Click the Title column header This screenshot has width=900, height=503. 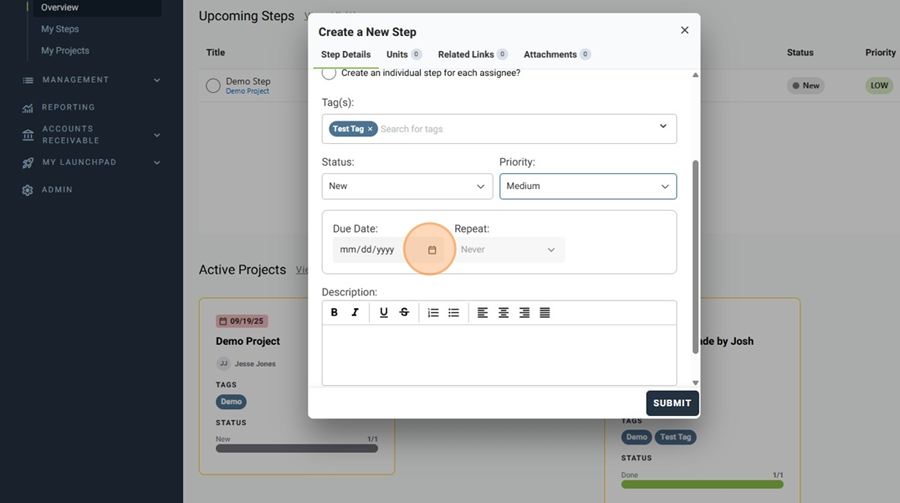coord(215,52)
